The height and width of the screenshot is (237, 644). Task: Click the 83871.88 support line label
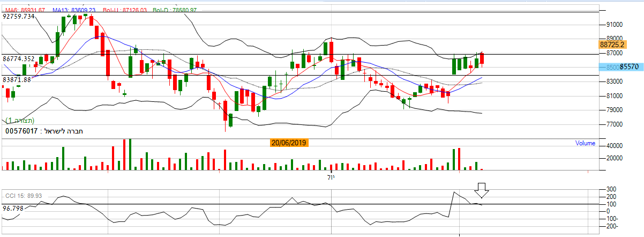[17, 79]
